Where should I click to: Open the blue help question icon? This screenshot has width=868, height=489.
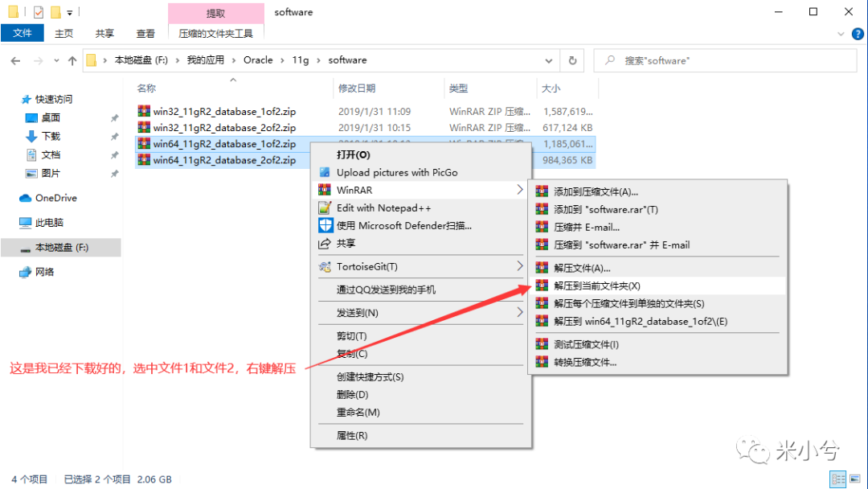pos(858,34)
